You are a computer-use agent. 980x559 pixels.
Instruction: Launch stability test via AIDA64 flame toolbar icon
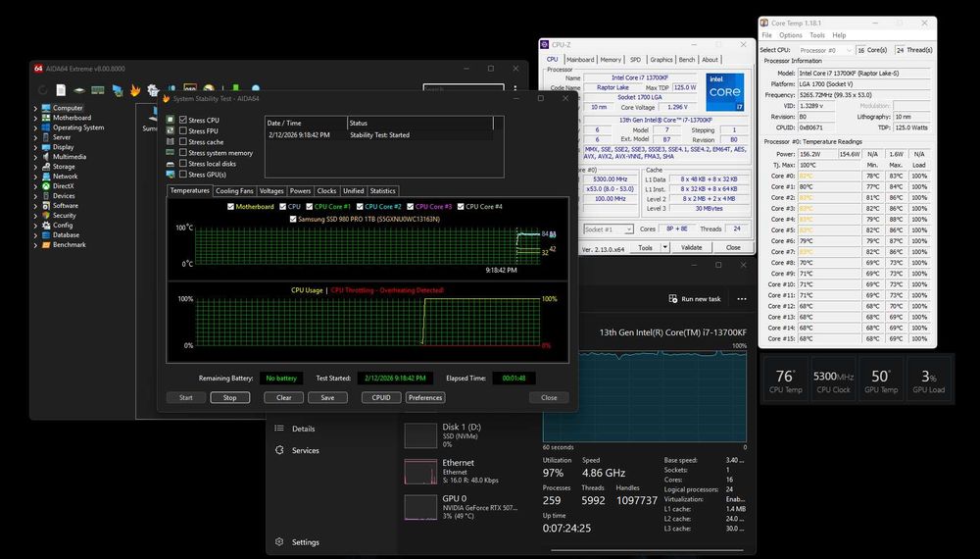135,90
